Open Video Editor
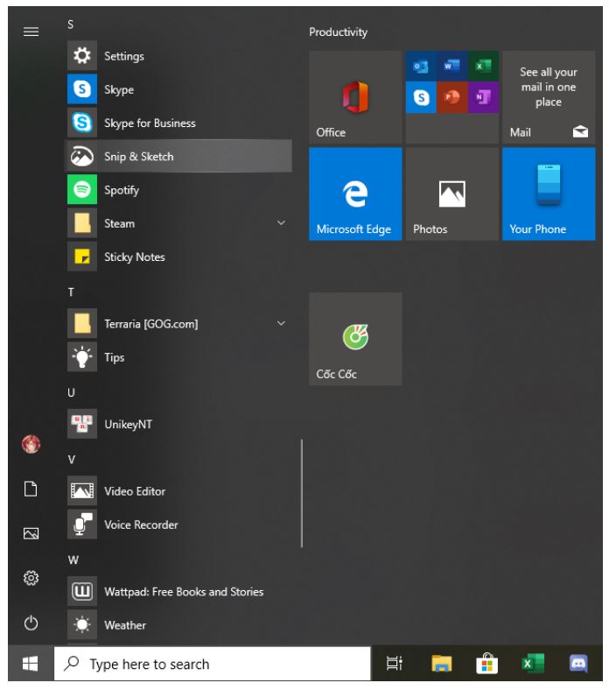Viewport: 616px width, 690px height. pyautogui.click(x=178, y=491)
